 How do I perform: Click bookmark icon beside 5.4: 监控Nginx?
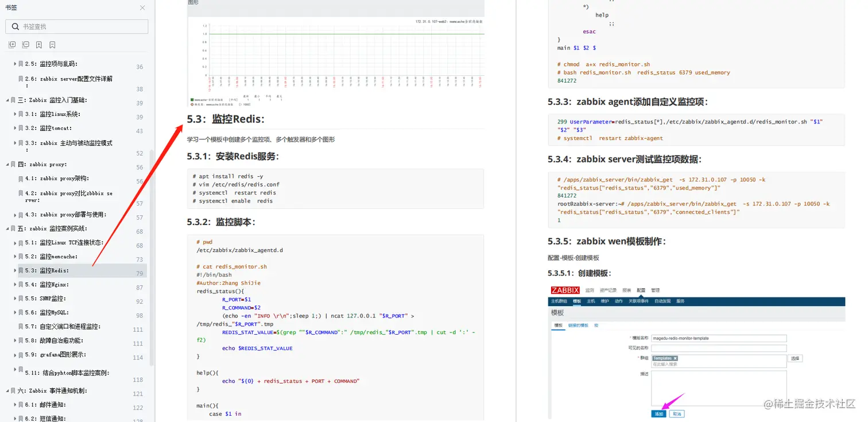[21, 285]
